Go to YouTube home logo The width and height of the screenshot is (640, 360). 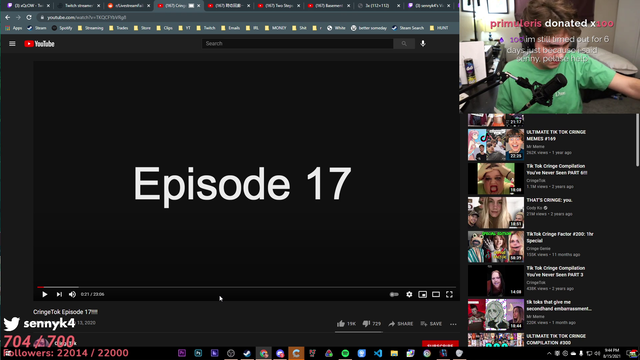pos(39,44)
